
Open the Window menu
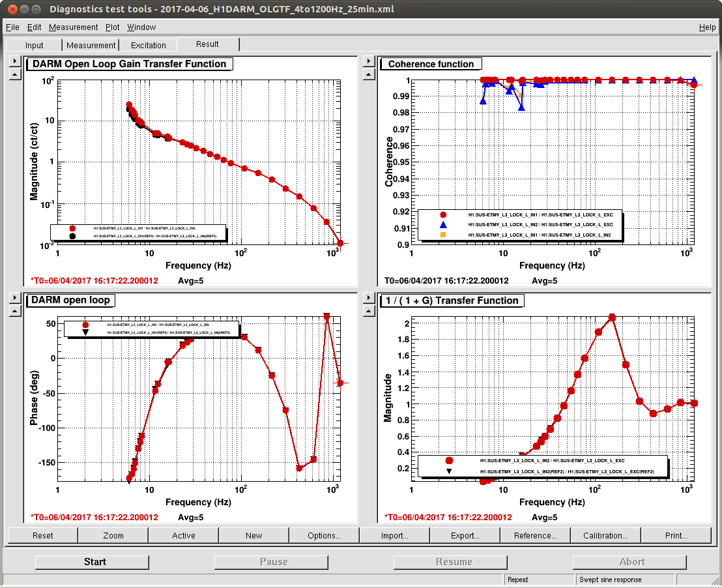coord(141,27)
